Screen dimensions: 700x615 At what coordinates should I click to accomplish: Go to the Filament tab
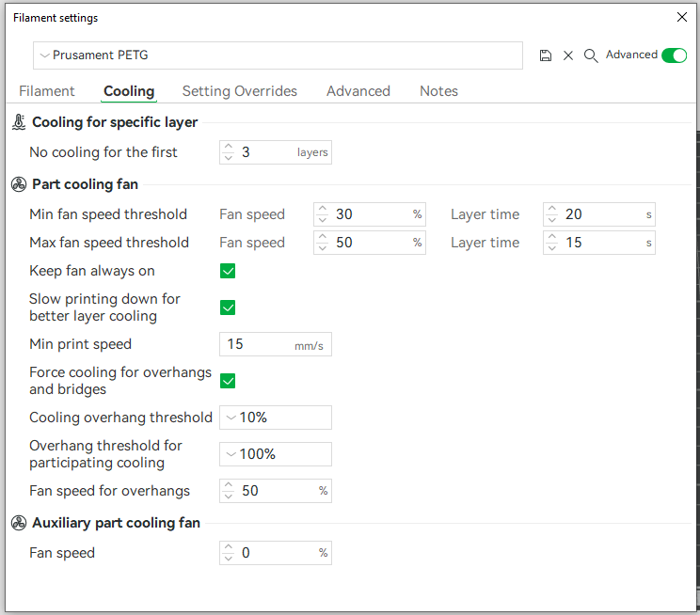pyautogui.click(x=47, y=91)
